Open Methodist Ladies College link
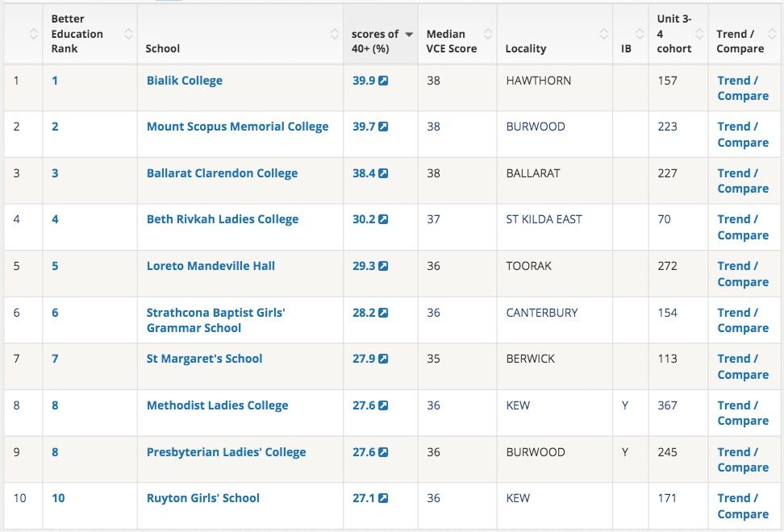This screenshot has width=784, height=532. (x=217, y=405)
